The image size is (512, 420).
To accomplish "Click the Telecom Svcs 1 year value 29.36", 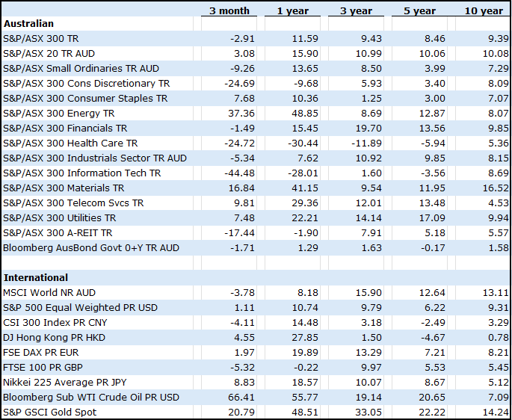I will [305, 203].
